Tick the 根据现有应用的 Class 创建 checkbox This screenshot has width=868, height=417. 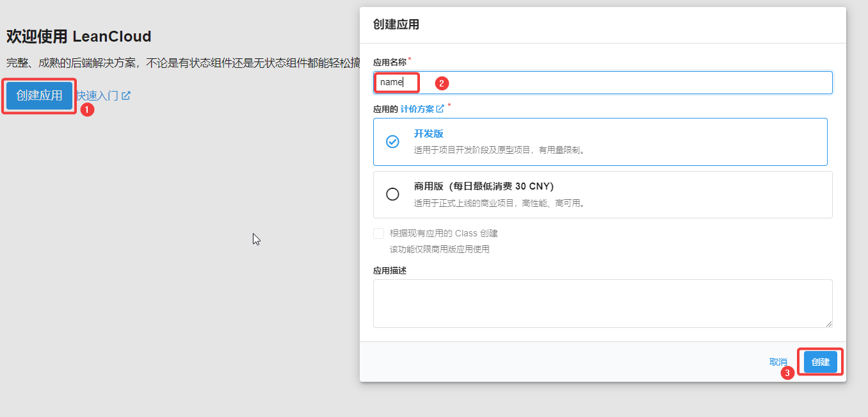379,233
